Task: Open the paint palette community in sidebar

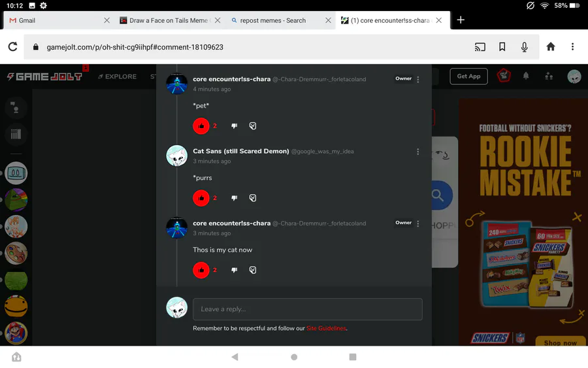Action: tap(16, 253)
